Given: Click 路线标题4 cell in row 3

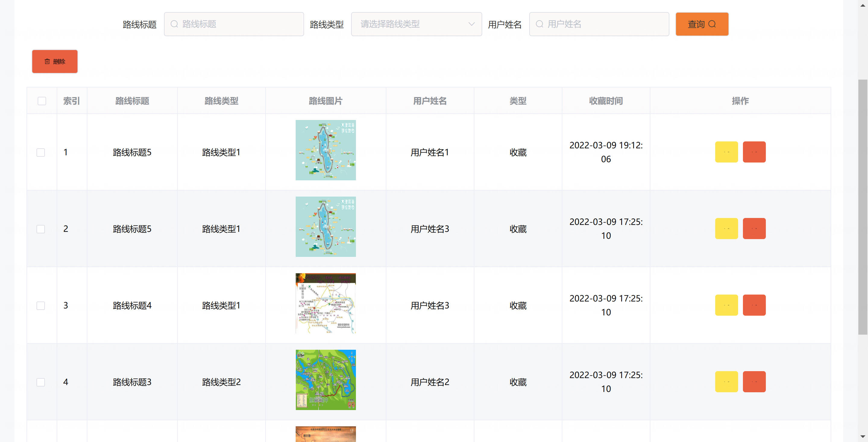Looking at the screenshot, I should 132,305.
